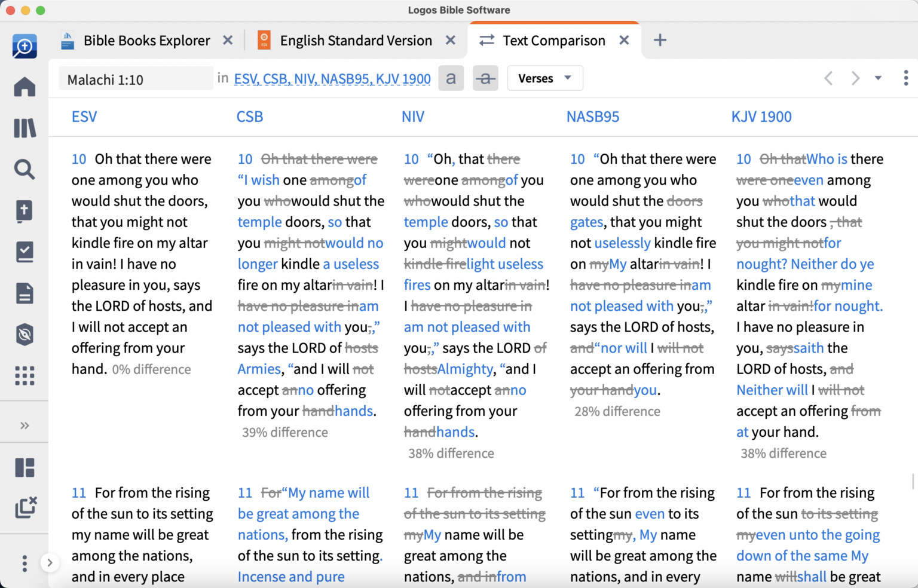Viewport: 918px width, 588px height.
Task: Open the apps grid icon in the sidebar
Action: [25, 376]
